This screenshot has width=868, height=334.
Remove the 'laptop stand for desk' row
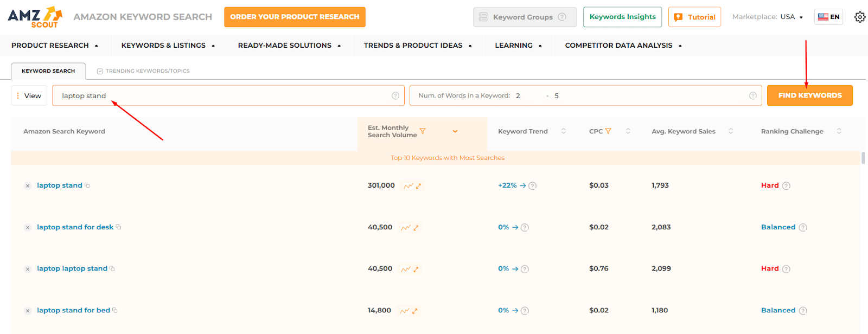click(x=28, y=228)
